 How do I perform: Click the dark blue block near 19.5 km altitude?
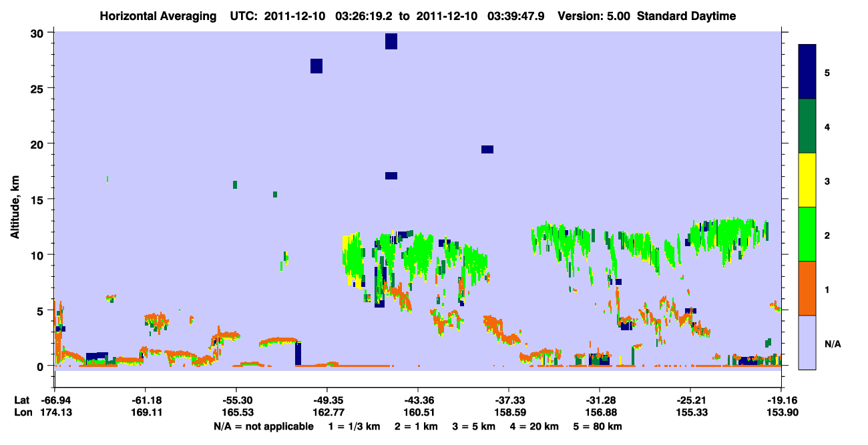click(487, 149)
